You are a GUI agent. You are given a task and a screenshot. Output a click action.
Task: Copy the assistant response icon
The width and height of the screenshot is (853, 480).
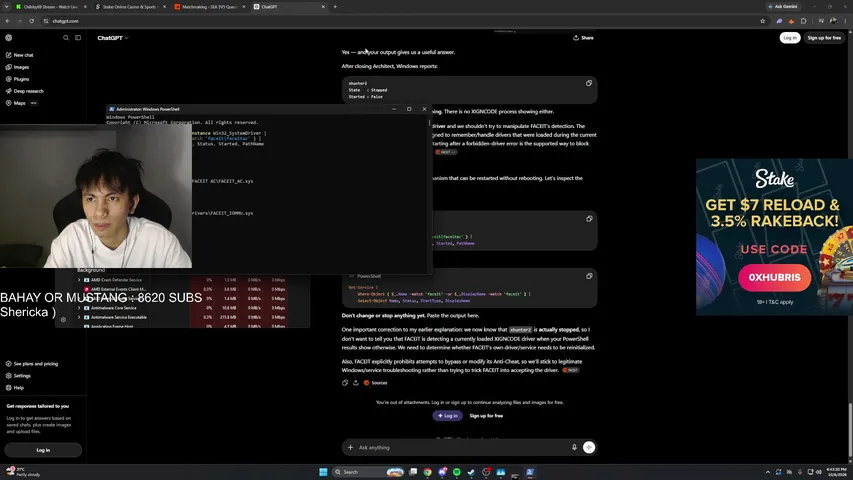[x=345, y=383]
